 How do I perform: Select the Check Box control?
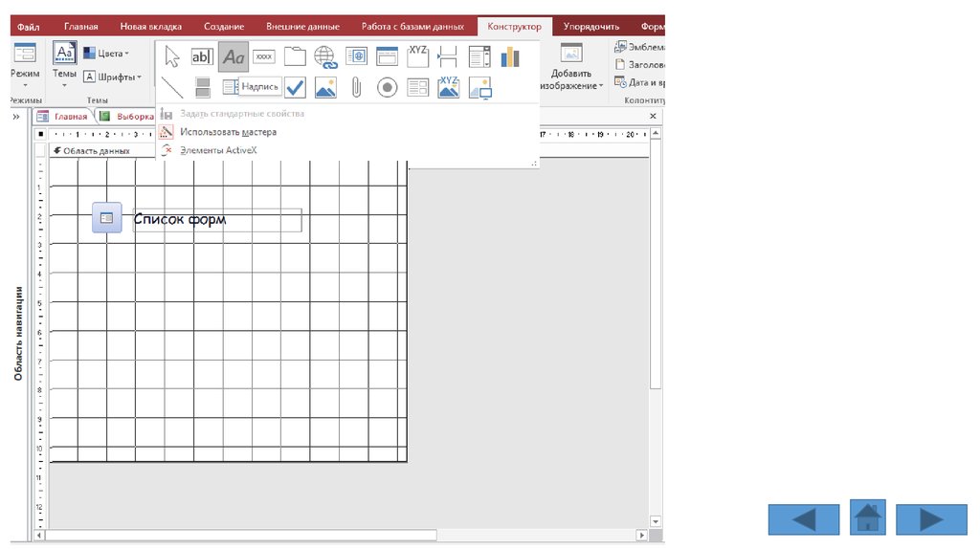295,88
